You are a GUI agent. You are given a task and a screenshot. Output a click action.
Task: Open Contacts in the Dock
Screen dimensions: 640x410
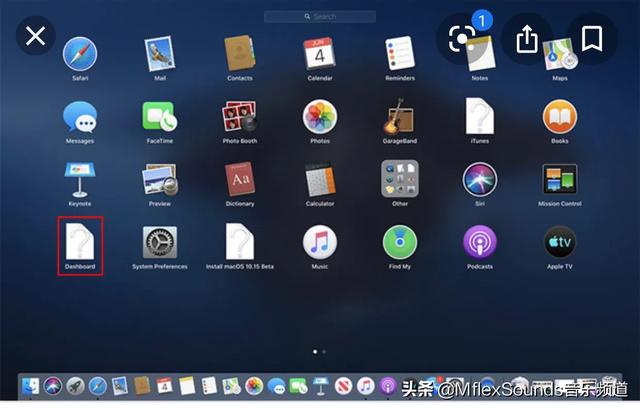tap(142, 386)
